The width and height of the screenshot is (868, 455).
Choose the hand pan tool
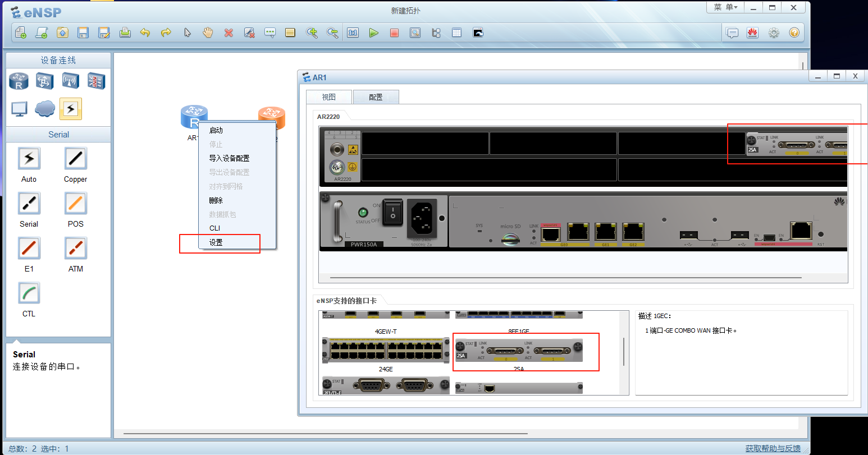coord(208,33)
